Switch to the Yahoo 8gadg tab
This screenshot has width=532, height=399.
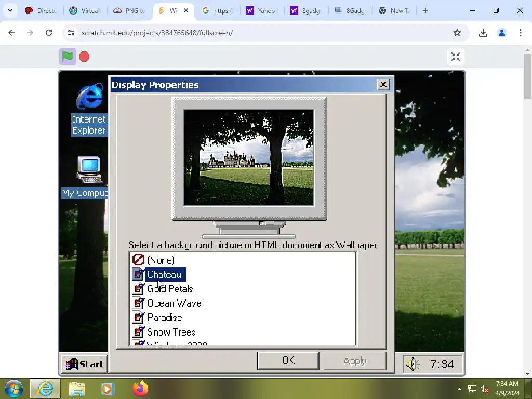[x=306, y=10]
